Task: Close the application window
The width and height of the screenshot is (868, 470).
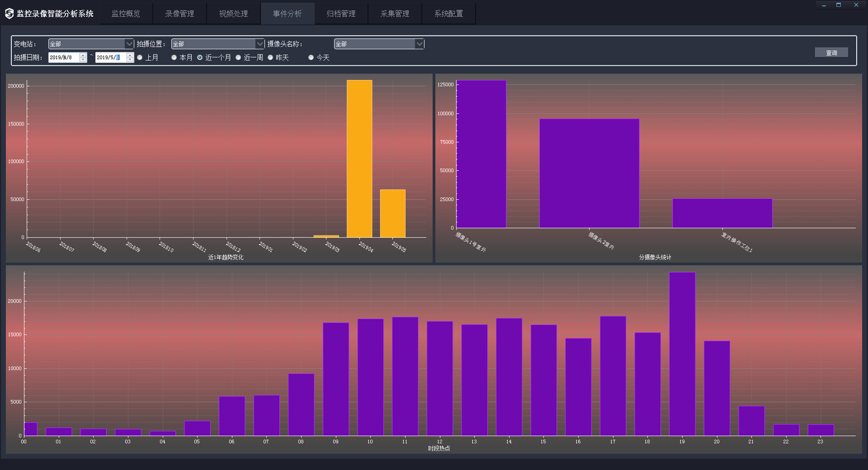Action: coord(856,5)
